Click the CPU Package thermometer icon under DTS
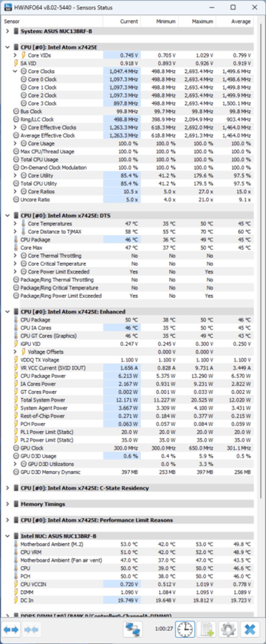 coord(16,239)
